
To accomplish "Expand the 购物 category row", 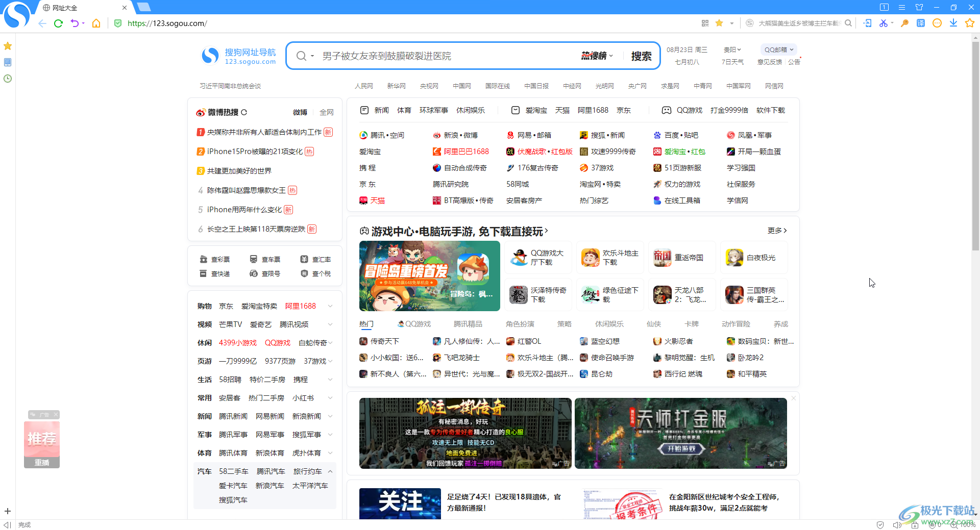I will click(x=330, y=306).
